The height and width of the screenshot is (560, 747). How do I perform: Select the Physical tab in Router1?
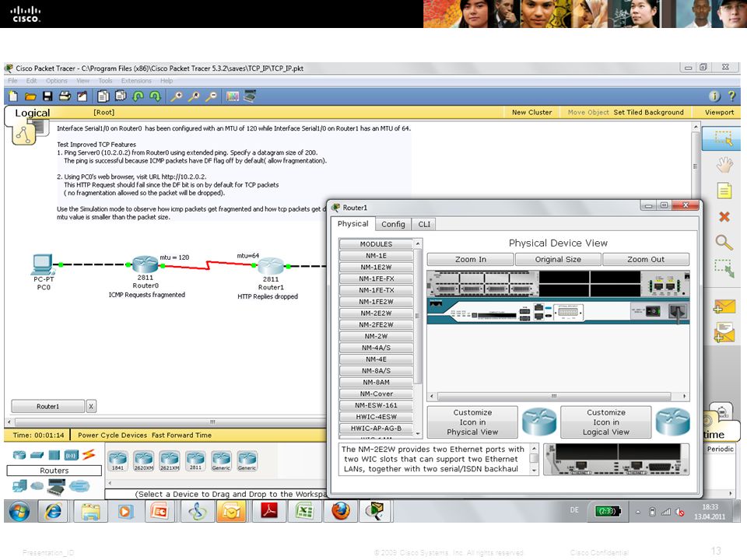tap(353, 223)
